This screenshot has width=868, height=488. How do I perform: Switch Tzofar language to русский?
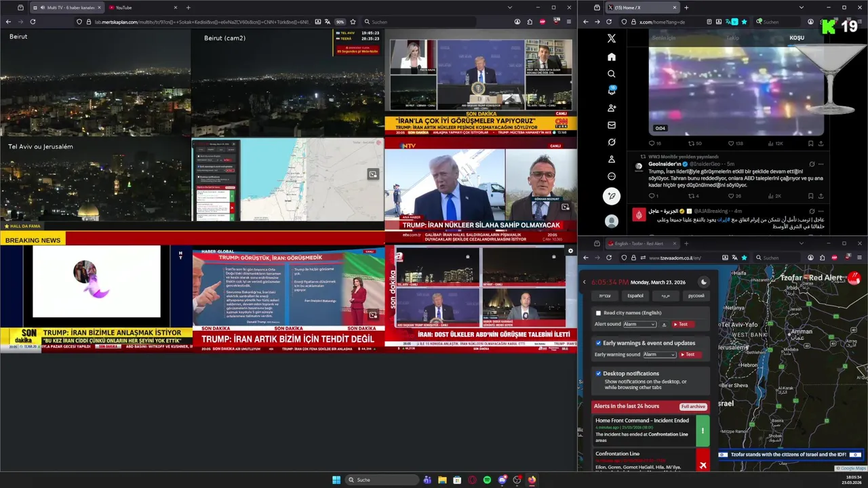[x=696, y=296]
